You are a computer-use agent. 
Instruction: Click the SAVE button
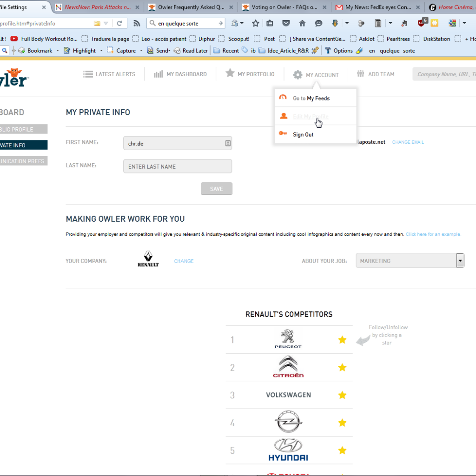pos(217,189)
